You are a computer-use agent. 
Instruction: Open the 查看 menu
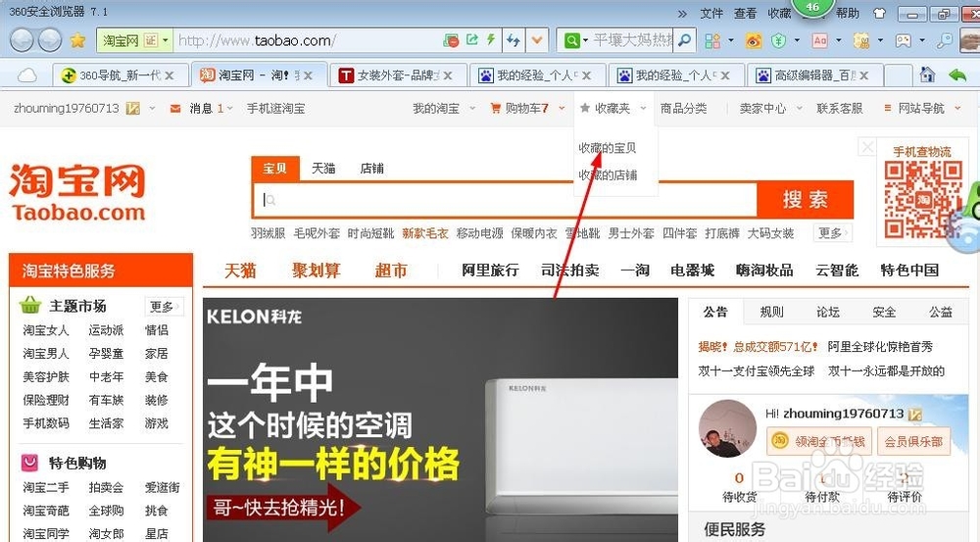click(x=745, y=13)
